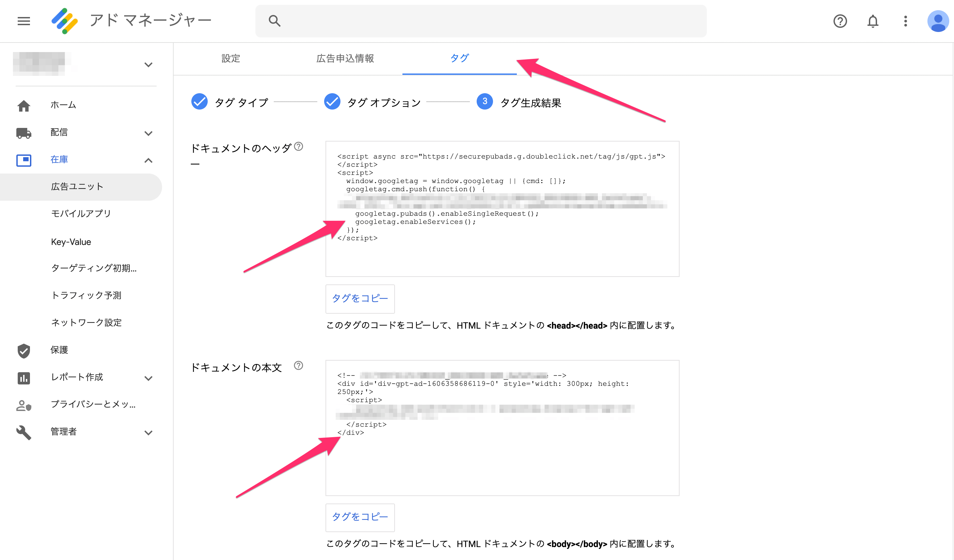This screenshot has width=954, height=560.
Task: Click the ホーム home icon
Action: tap(23, 105)
